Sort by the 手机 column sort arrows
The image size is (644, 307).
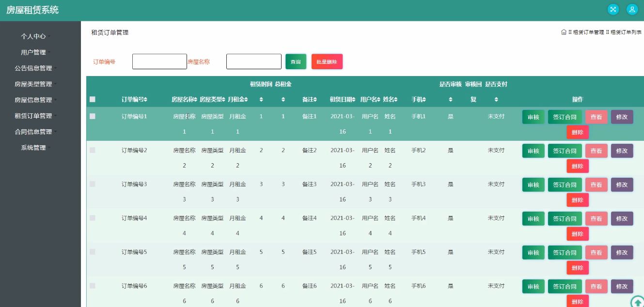(x=424, y=99)
